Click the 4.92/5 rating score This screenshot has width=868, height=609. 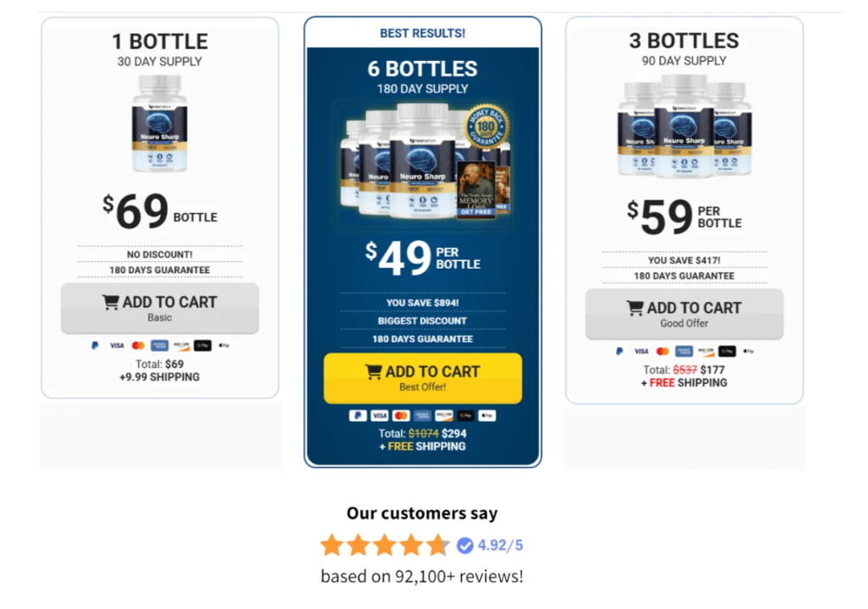(501, 545)
